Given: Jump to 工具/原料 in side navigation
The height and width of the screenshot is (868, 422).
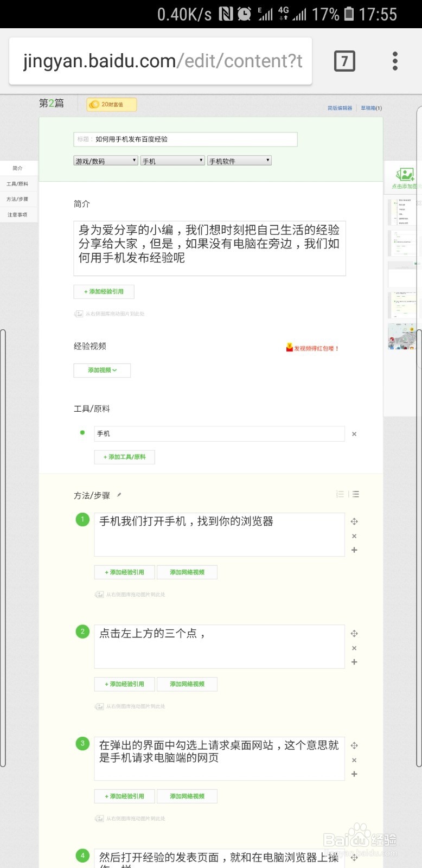Looking at the screenshot, I should (x=18, y=184).
